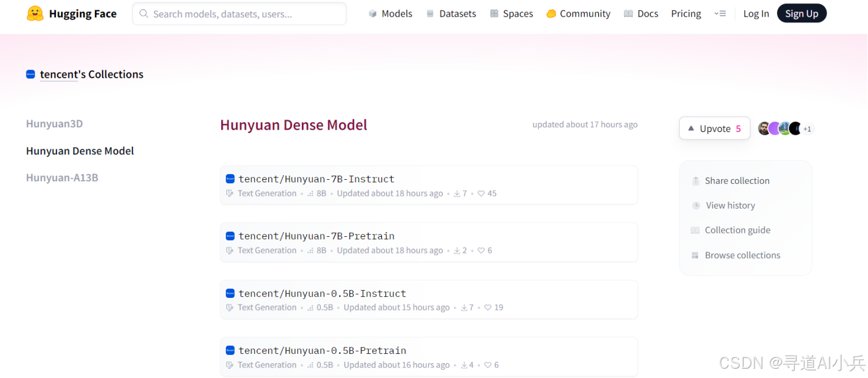The height and width of the screenshot is (378, 868).
Task: Click the Hunyuan Dense Model heading
Action: click(x=294, y=125)
